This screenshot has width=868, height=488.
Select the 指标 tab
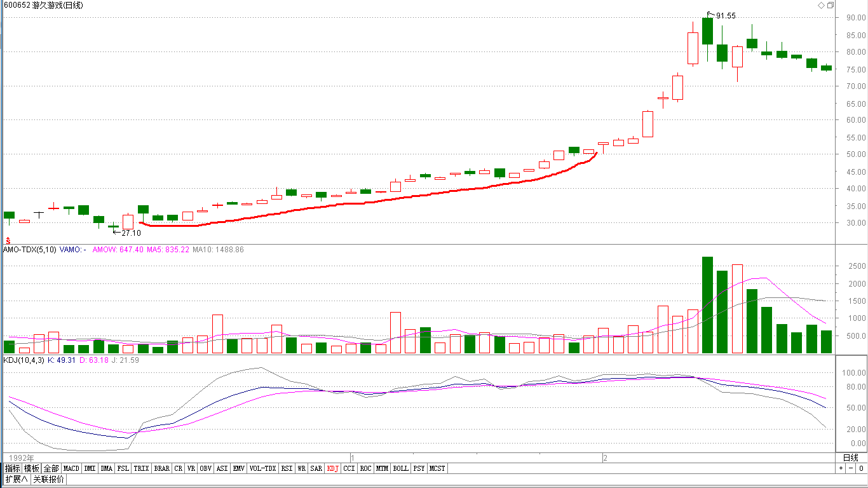12,468
